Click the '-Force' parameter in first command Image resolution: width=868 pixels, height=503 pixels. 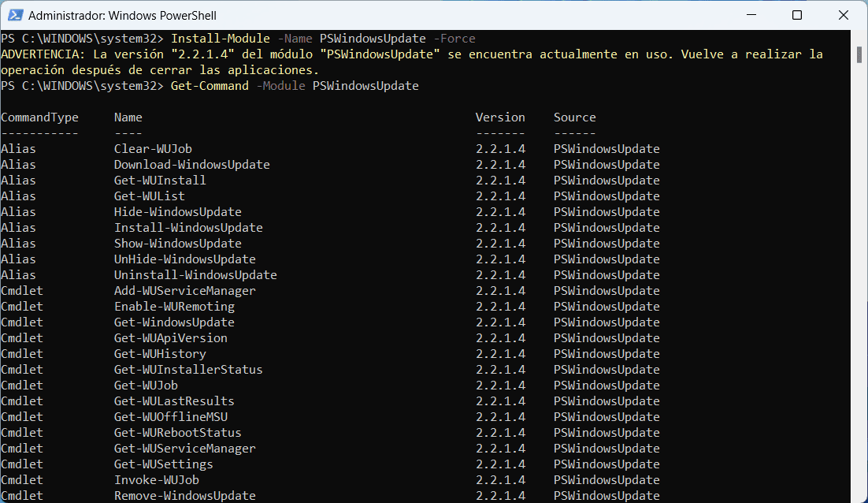click(x=454, y=38)
